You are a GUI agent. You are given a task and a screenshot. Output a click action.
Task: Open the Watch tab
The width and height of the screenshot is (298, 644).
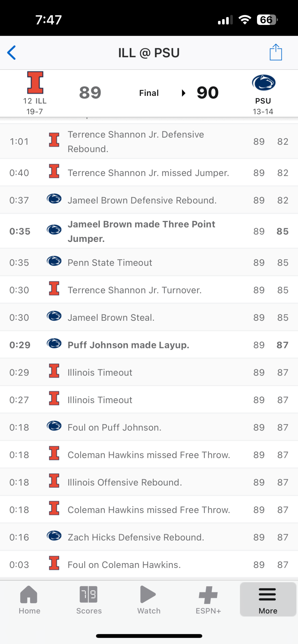pos(149,600)
